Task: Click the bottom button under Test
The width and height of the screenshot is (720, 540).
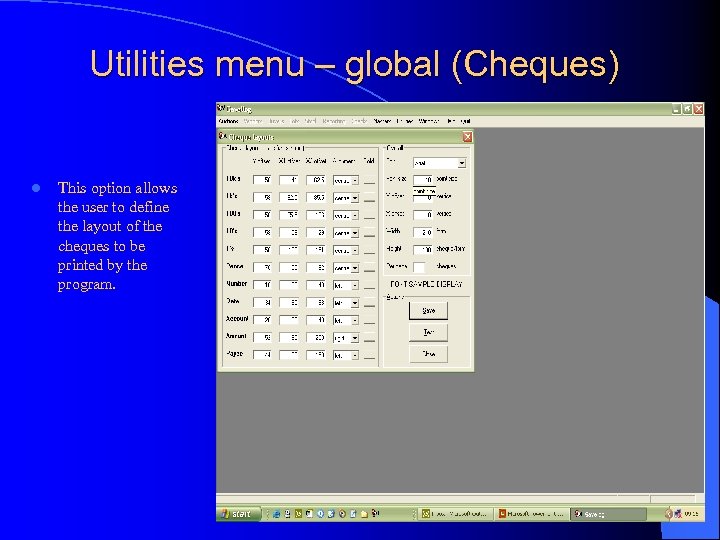Action: click(428, 354)
